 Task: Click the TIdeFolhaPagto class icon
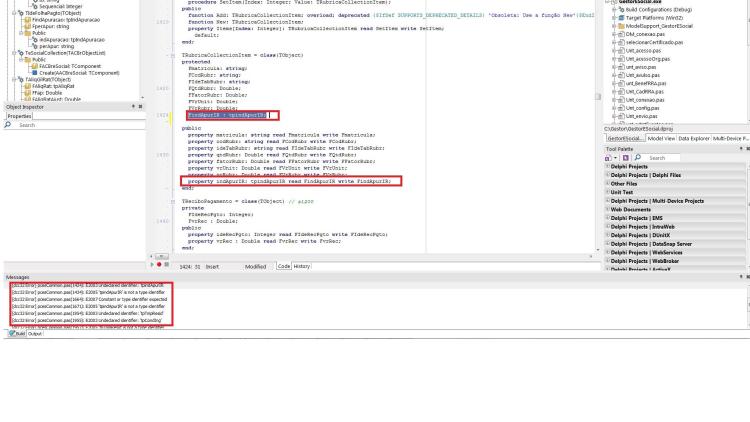21,13
